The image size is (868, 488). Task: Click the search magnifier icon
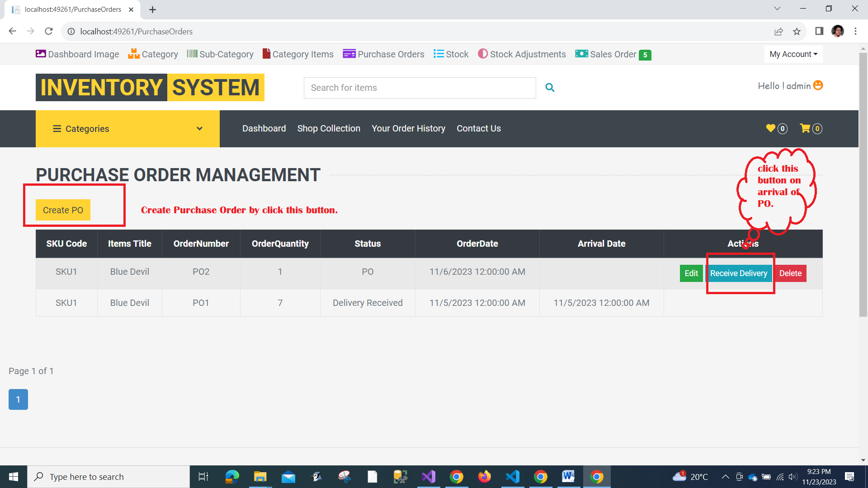550,88
